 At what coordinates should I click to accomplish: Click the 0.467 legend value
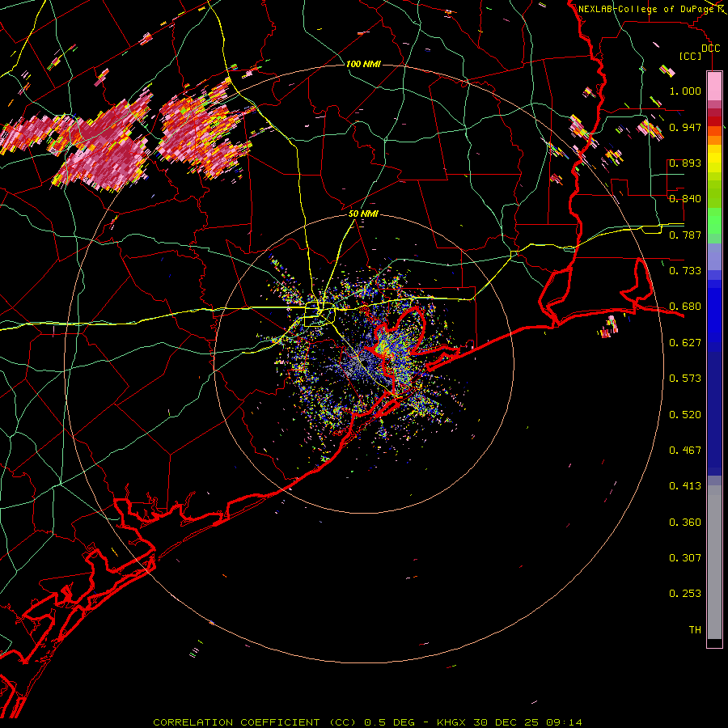[x=685, y=451]
